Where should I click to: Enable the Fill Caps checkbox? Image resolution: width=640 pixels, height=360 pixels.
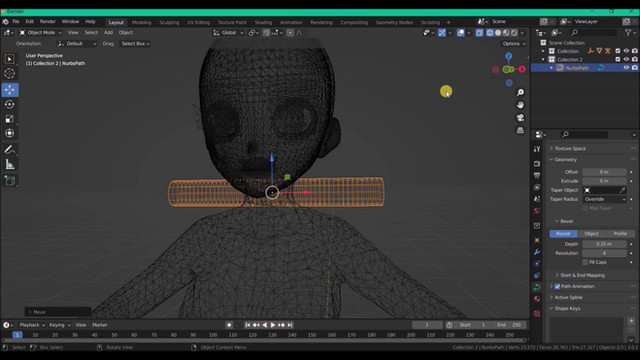(x=585, y=262)
